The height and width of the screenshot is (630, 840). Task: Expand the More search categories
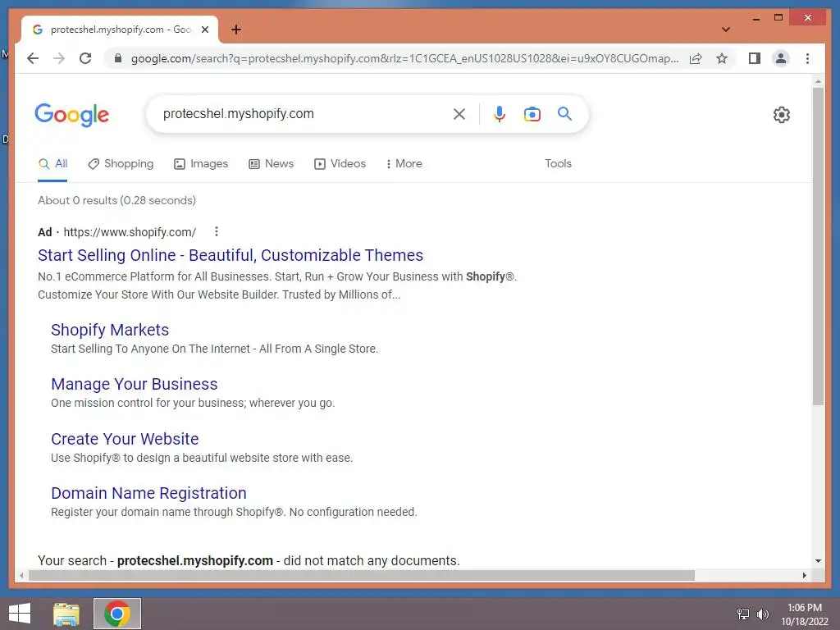pyautogui.click(x=404, y=164)
